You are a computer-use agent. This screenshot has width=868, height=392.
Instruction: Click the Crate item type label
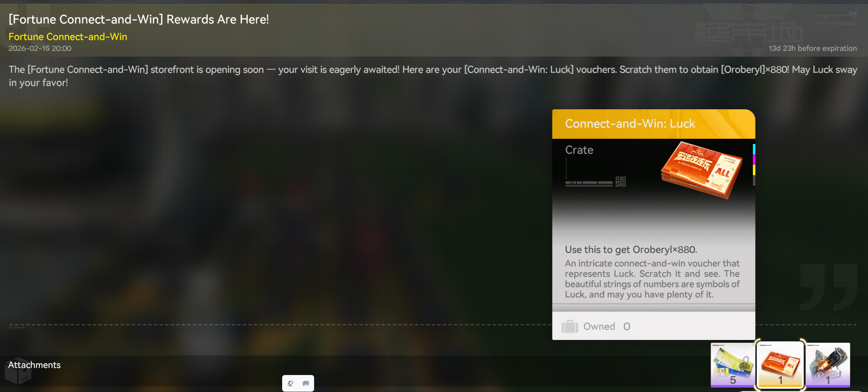coord(579,150)
